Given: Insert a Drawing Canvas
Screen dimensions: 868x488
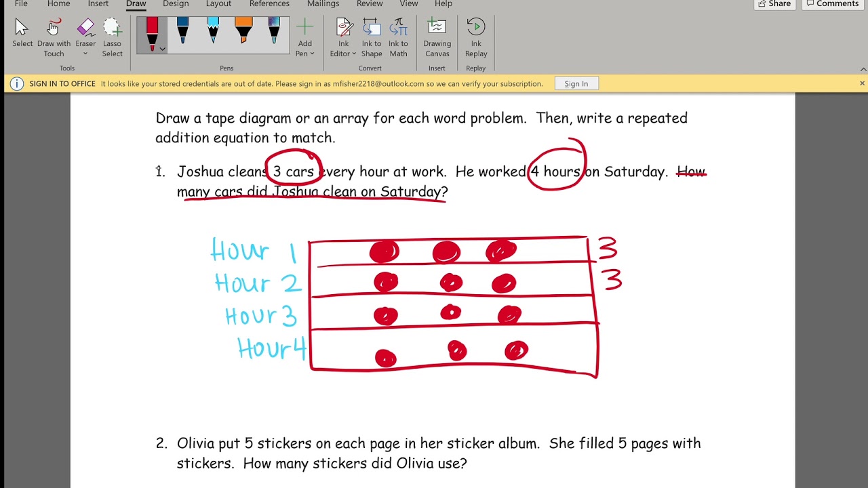Looking at the screenshot, I should 437,38.
